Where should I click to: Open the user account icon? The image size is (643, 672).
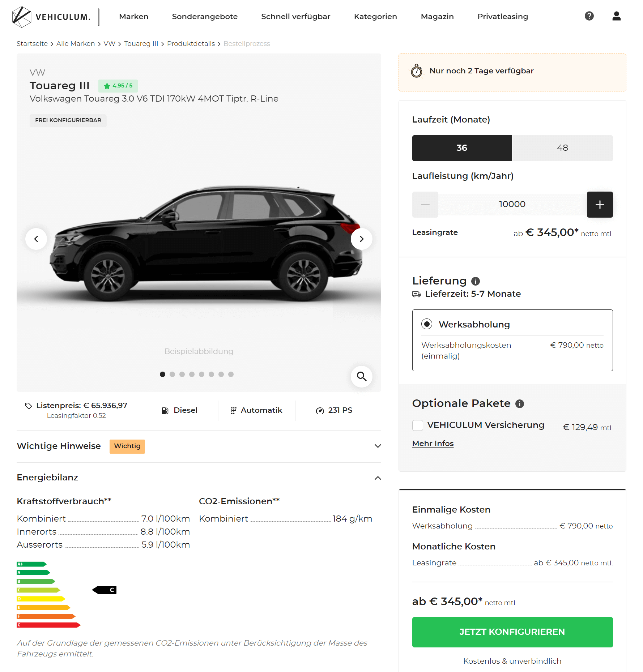click(617, 16)
